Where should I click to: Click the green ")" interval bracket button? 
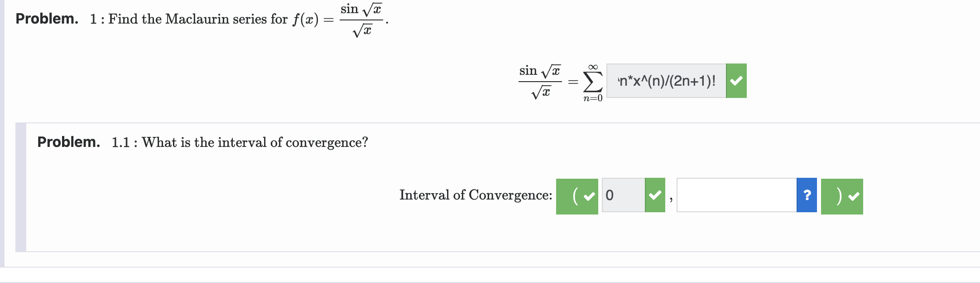tap(840, 196)
